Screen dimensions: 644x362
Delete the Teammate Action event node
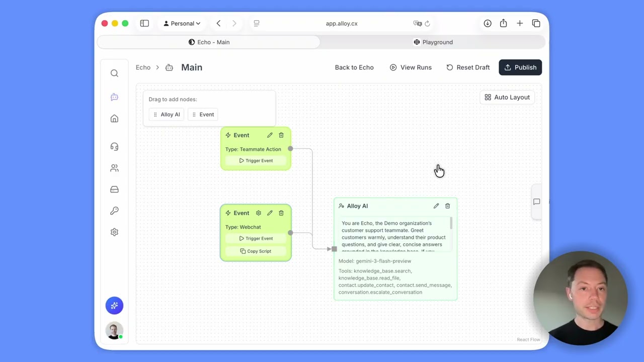point(281,135)
